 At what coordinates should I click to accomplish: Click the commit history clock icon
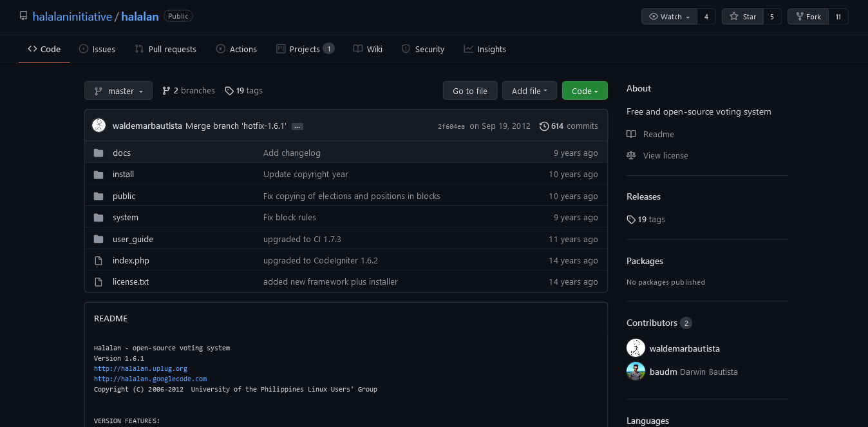[544, 126]
